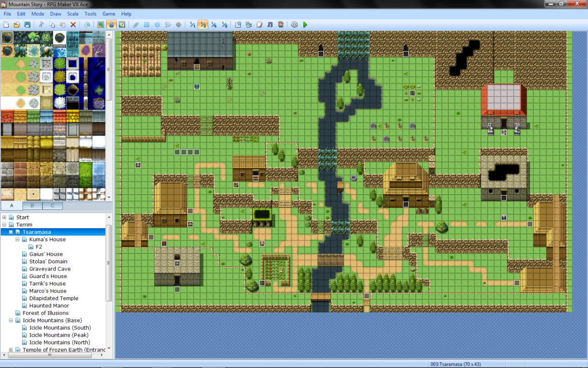
Task: Collapse the Kuma's House node
Action: click(17, 239)
